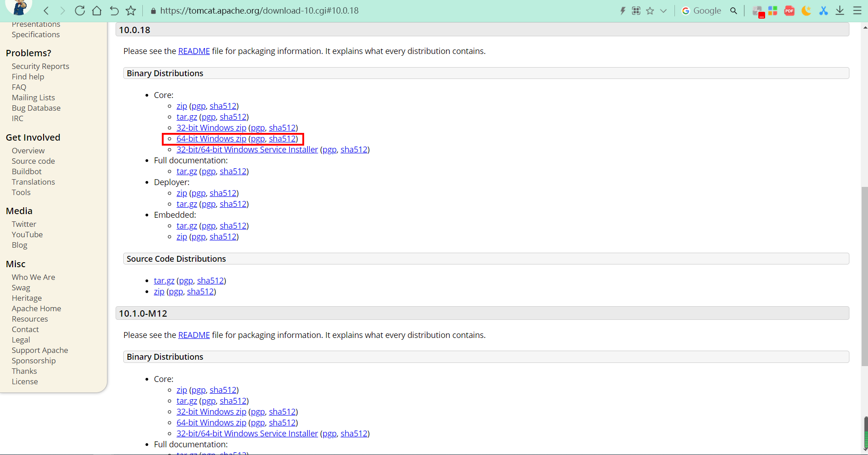The image size is (868, 455).
Task: Reload the page with the refresh icon
Action: point(80,10)
